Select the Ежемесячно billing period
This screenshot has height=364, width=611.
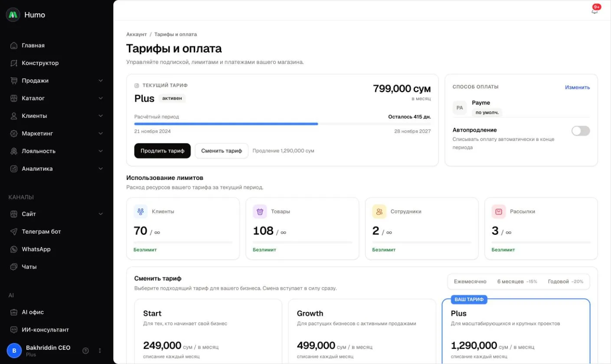(470, 282)
